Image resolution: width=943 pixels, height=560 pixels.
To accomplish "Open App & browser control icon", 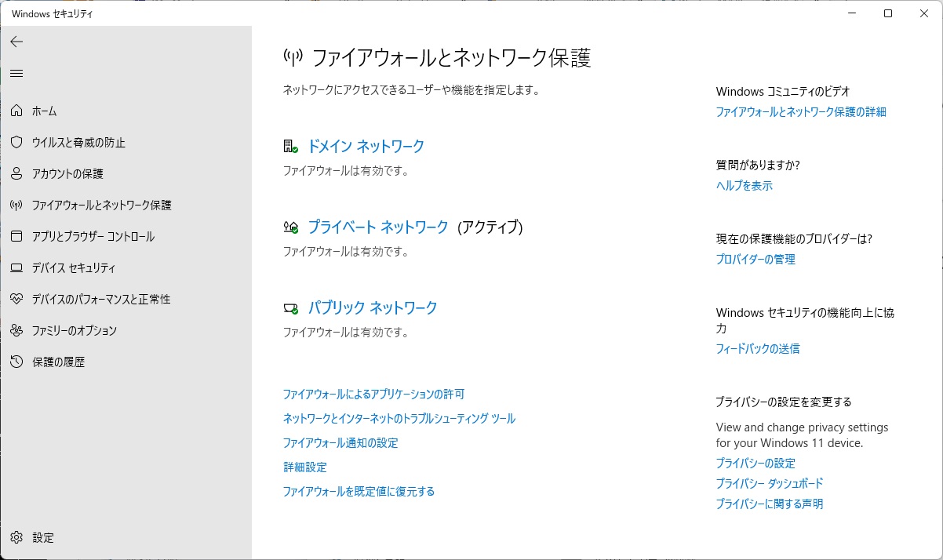I will (16, 236).
